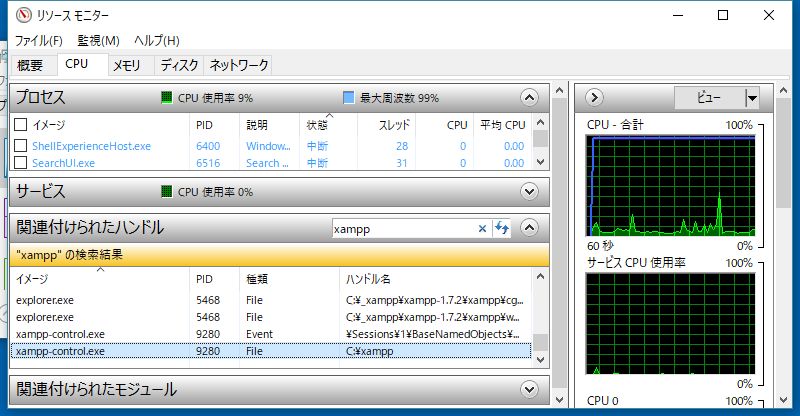Select the xampp-control.exe File handle row C:¥xampp

coord(271,351)
